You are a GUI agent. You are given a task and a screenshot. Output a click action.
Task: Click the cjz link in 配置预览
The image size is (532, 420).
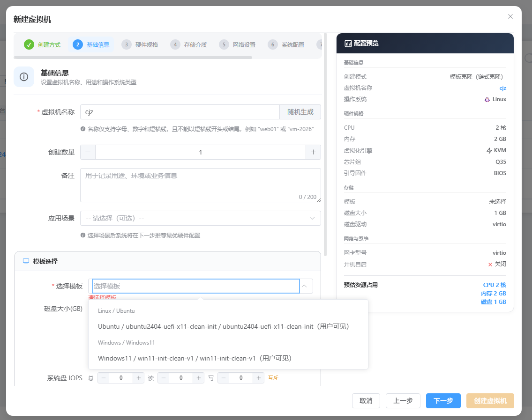point(503,88)
